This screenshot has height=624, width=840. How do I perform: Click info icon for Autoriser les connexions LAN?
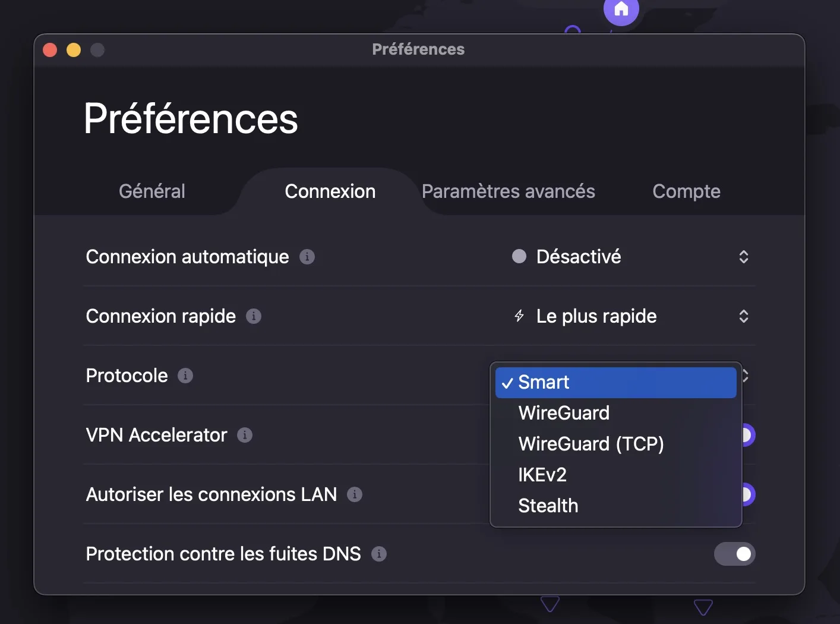click(355, 494)
